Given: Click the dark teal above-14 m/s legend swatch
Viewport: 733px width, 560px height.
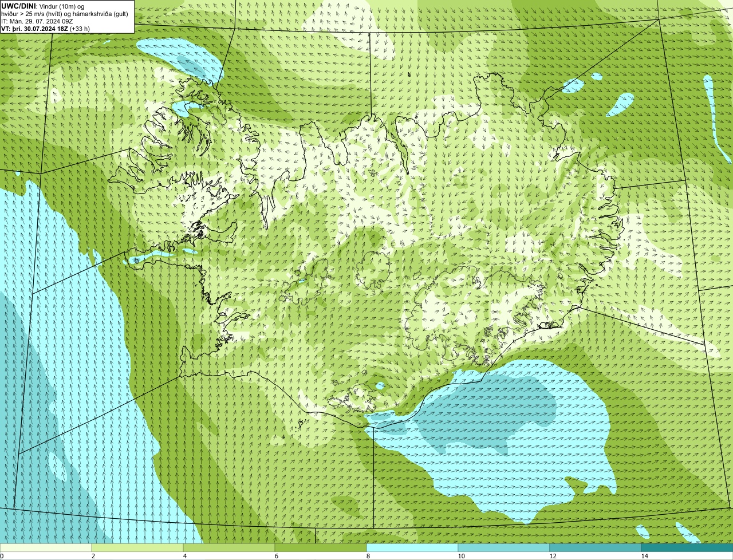Looking at the screenshot, I should (x=687, y=548).
